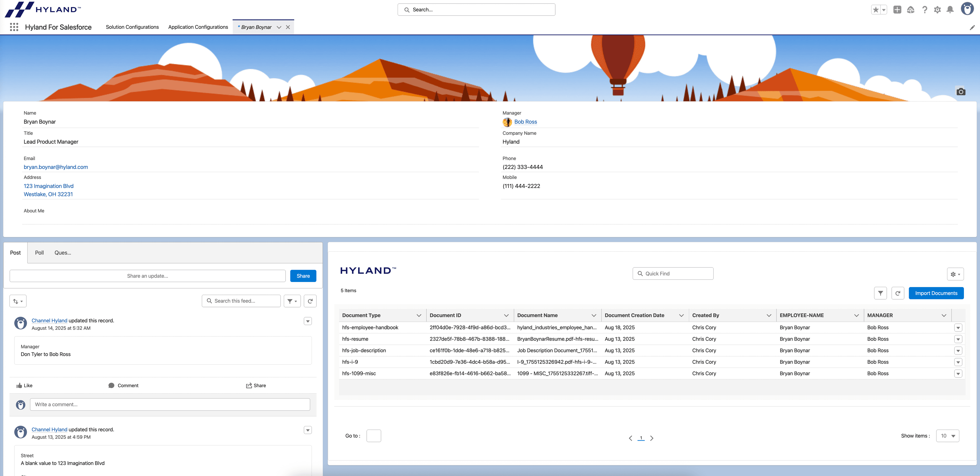Switch to the Ques... tab
The height and width of the screenshot is (476, 980).
[63, 252]
